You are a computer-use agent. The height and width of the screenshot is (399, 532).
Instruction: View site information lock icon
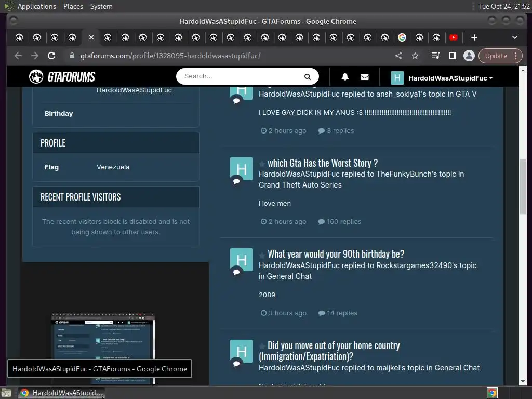tap(72, 56)
